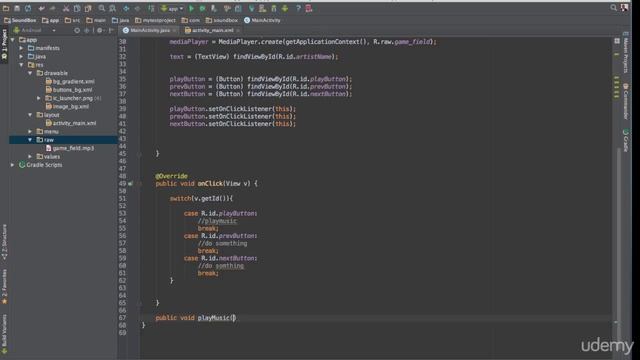Screen dimensions: 640x360
Task: Click the Make Project toolbar icon
Action: tap(151, 8)
